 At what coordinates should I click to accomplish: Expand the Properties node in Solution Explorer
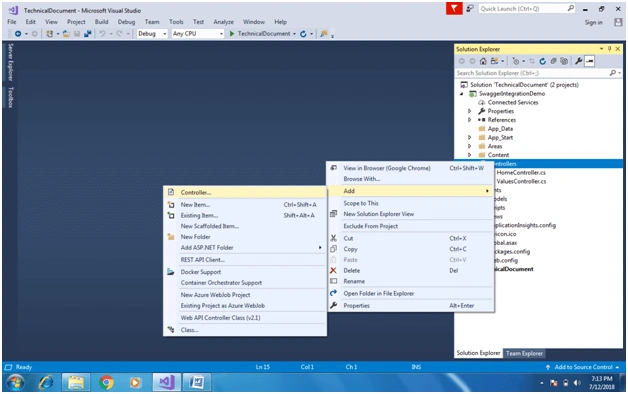470,111
